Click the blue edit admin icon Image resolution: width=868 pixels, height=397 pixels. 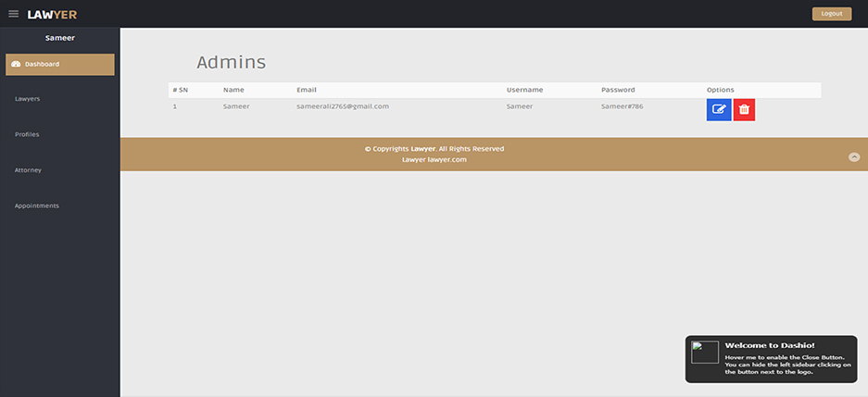[718, 110]
